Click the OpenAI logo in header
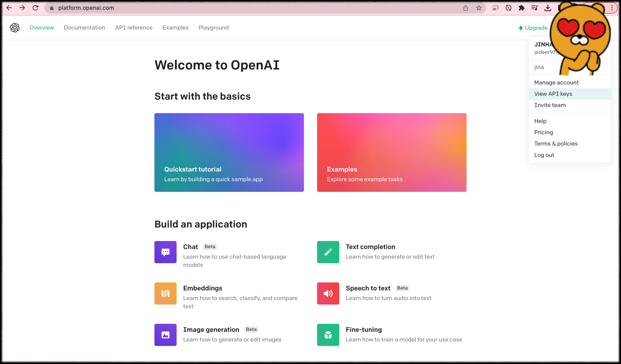621x364 pixels. point(15,27)
